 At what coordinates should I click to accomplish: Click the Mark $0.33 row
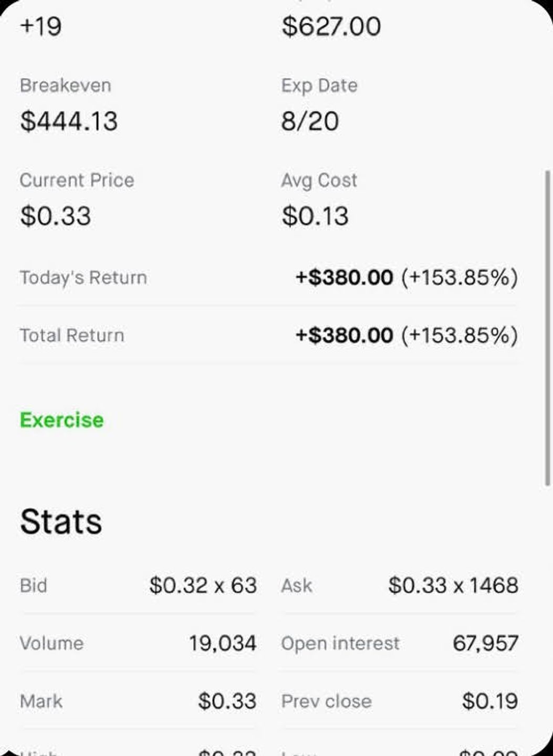pos(138,701)
